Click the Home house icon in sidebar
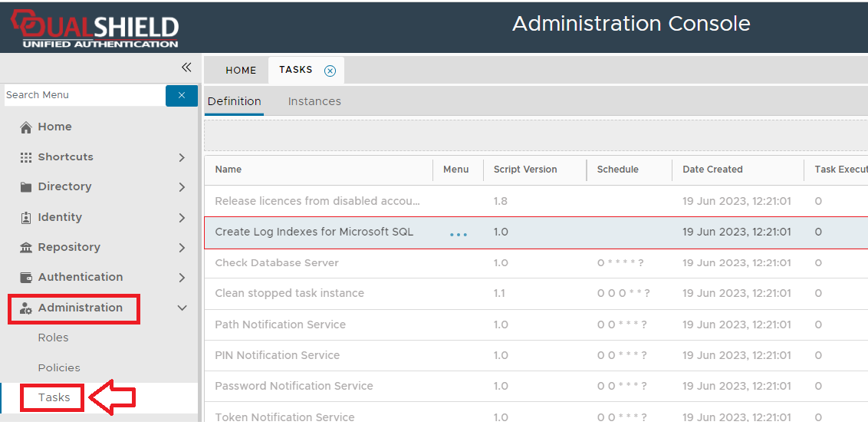Viewport: 868px width, 425px height. (x=26, y=127)
